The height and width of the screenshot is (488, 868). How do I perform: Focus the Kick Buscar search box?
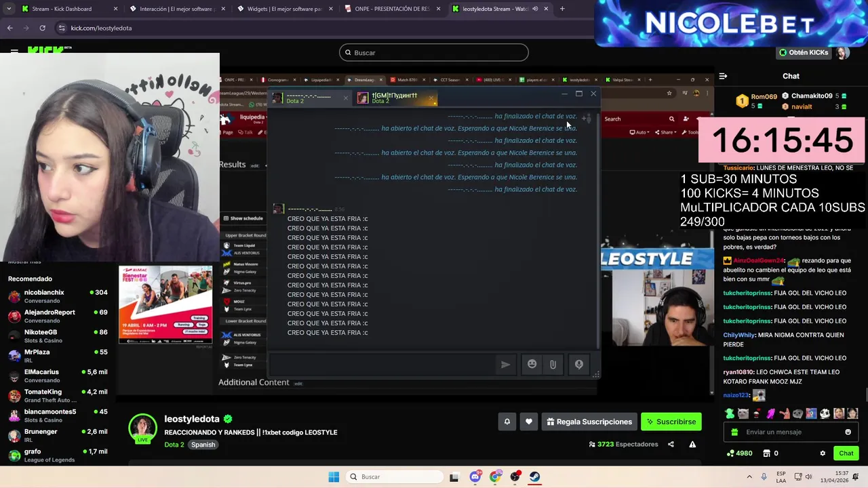[434, 52]
